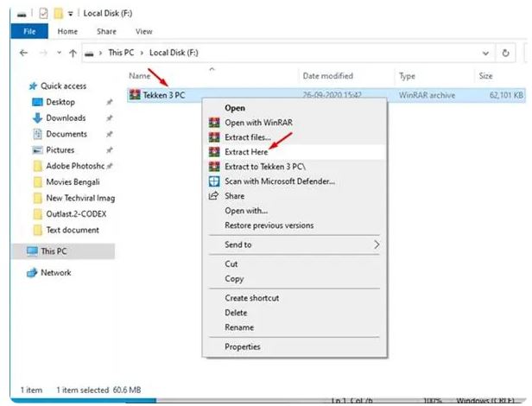
Task: Go up one folder level arrow
Action: [73, 53]
